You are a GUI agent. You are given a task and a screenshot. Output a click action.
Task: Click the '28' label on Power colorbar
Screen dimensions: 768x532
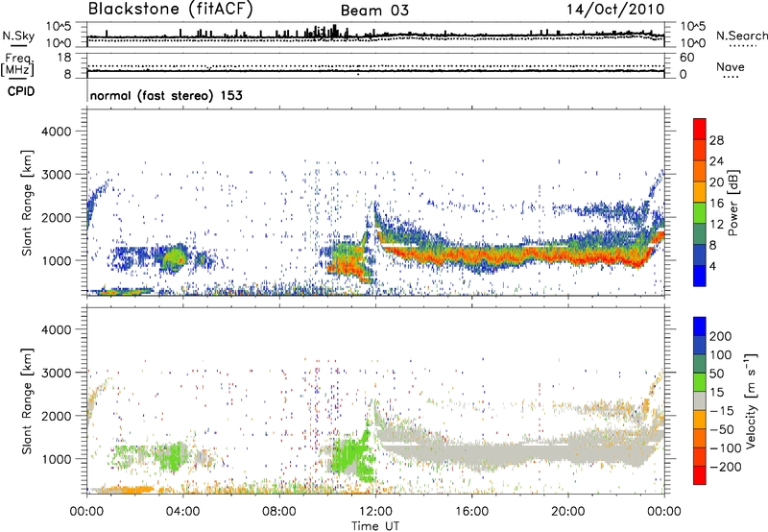716,140
